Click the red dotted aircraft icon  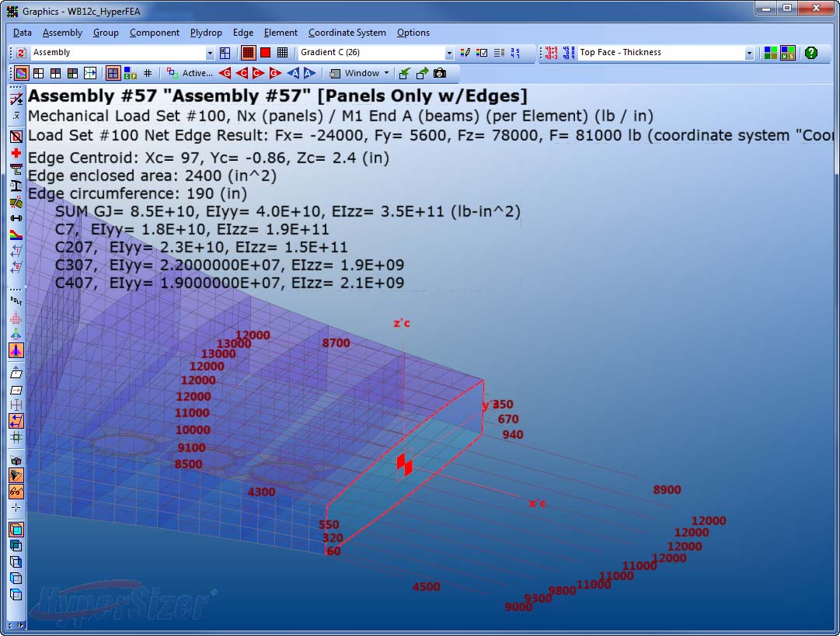pos(16,318)
